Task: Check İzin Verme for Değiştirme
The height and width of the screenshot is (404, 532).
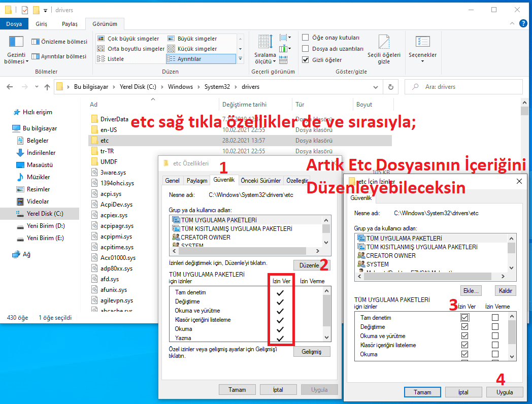Action: pos(495,327)
